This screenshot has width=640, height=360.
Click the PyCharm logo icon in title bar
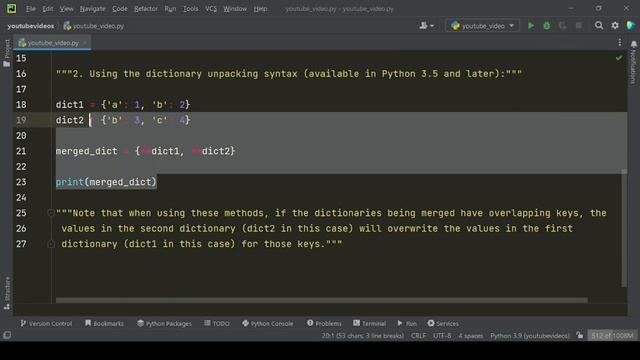[11, 8]
